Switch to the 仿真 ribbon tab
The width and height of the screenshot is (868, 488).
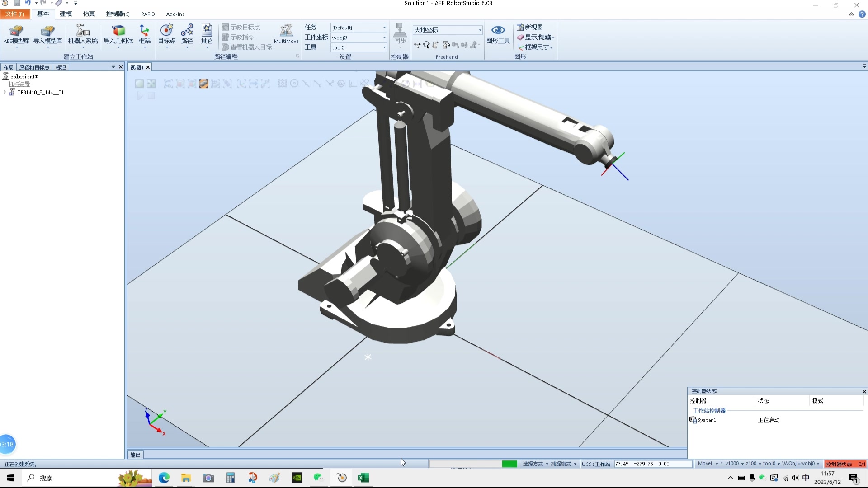pos(89,14)
